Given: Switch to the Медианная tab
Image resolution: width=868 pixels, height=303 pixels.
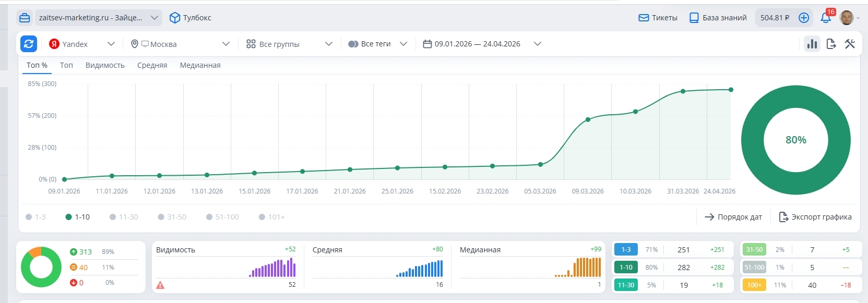Looking at the screenshot, I should [200, 65].
